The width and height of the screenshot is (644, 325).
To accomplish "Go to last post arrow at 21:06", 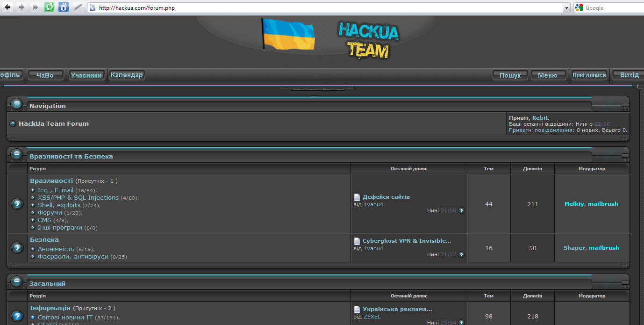I will pyautogui.click(x=461, y=210).
